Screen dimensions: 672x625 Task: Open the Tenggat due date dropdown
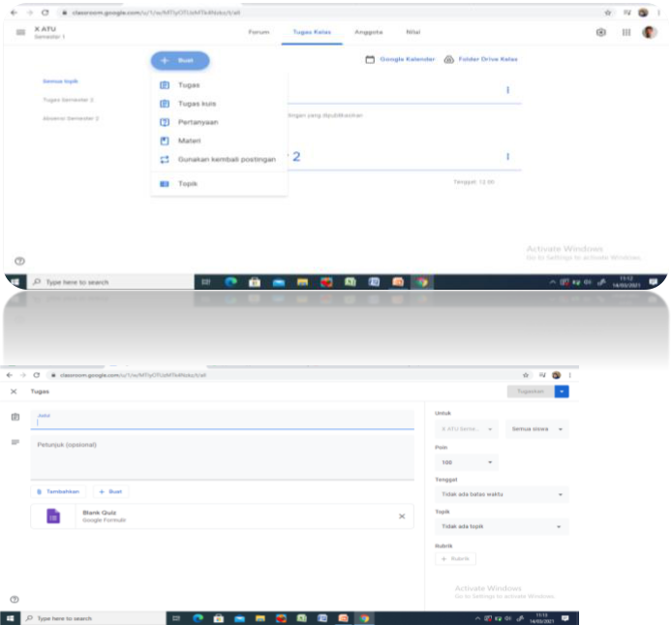click(501, 494)
